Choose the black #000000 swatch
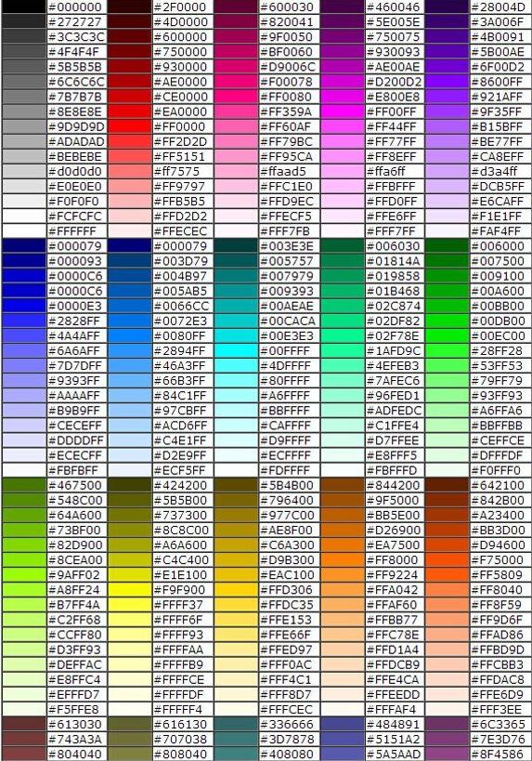This screenshot has height=761, width=532. coord(24,7)
